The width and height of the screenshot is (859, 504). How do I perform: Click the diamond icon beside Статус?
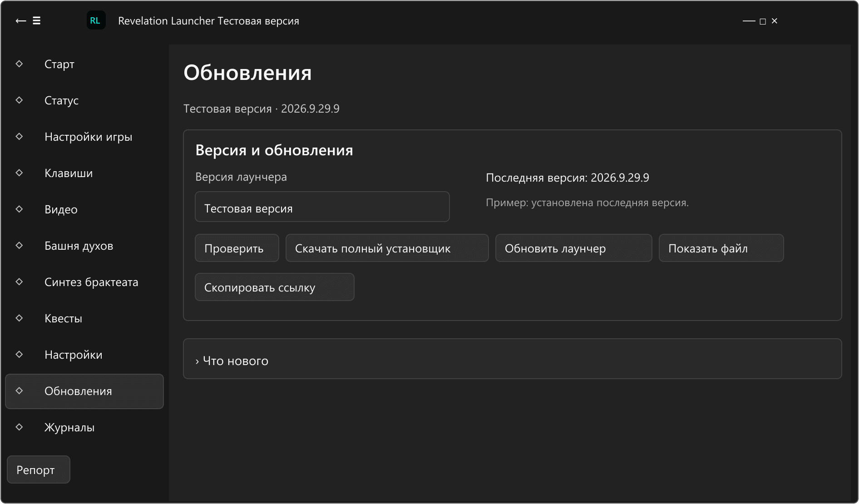pos(19,100)
